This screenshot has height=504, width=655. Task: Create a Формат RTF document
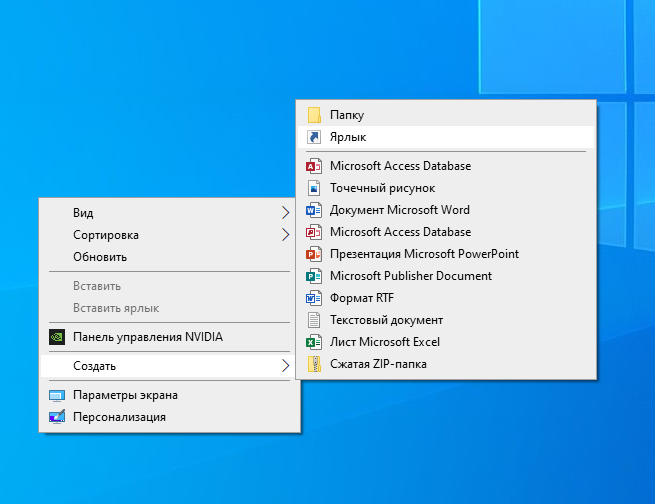coord(446,298)
